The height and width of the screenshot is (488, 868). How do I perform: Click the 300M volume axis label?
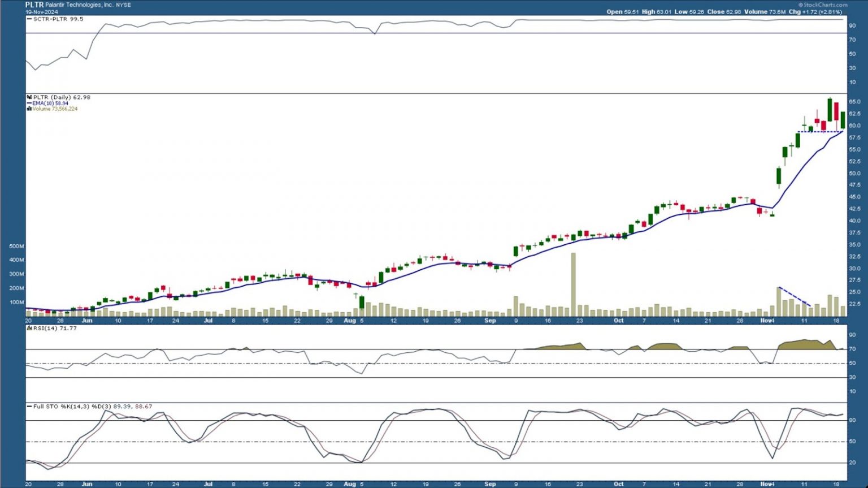pos(16,274)
